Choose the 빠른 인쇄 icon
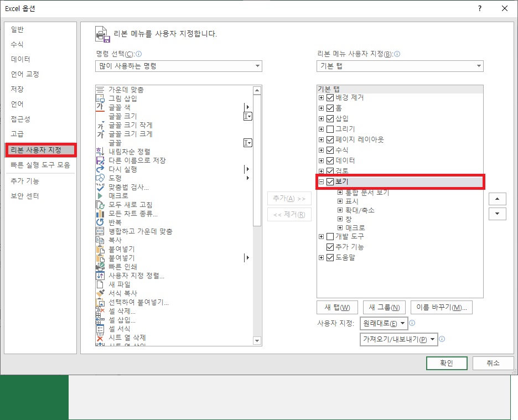Screen dimensions: 518x420 point(100,267)
